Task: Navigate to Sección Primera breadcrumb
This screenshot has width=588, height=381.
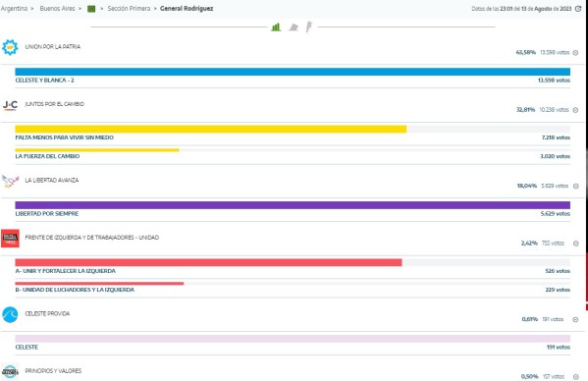Action: pyautogui.click(x=129, y=8)
